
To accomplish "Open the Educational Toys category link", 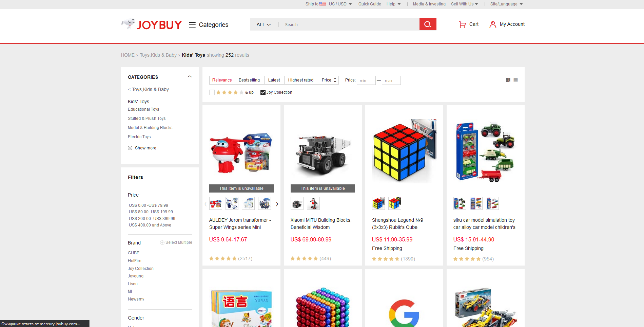I will 143,109.
